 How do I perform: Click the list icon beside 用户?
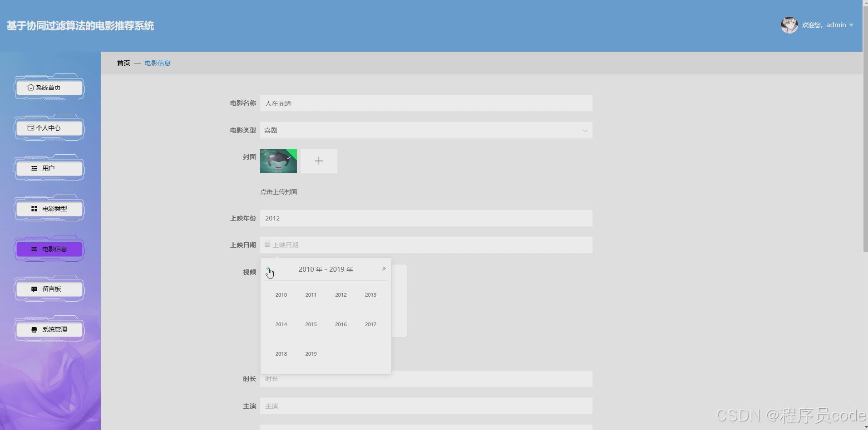click(x=34, y=168)
